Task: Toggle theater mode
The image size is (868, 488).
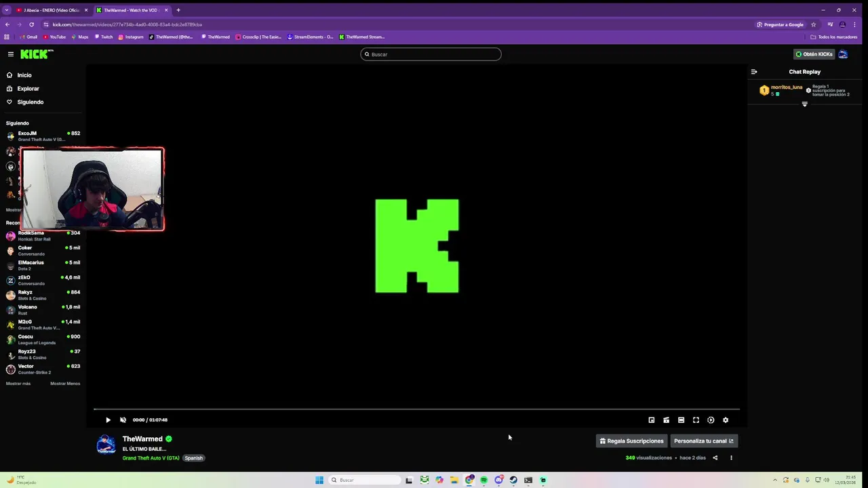Action: [x=682, y=420]
